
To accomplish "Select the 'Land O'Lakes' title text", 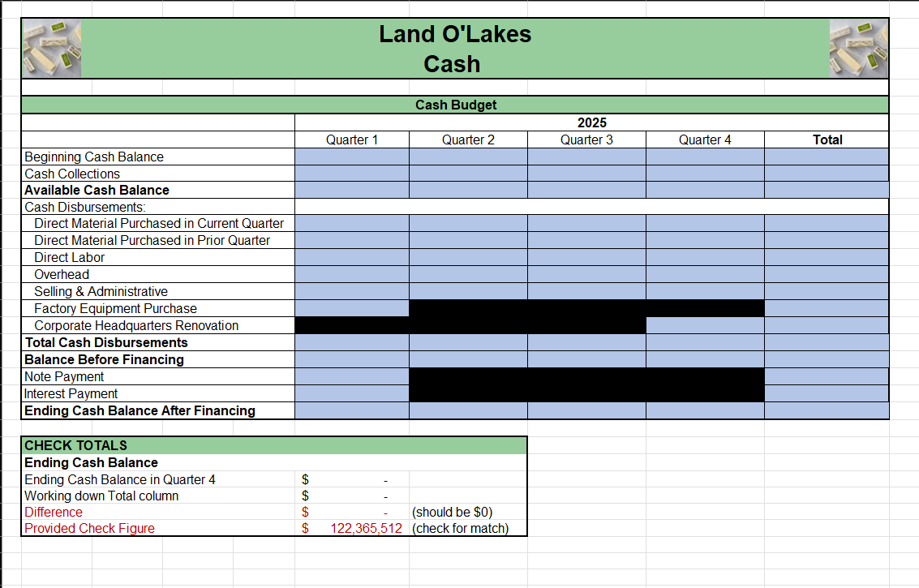I will pyautogui.click(x=455, y=34).
